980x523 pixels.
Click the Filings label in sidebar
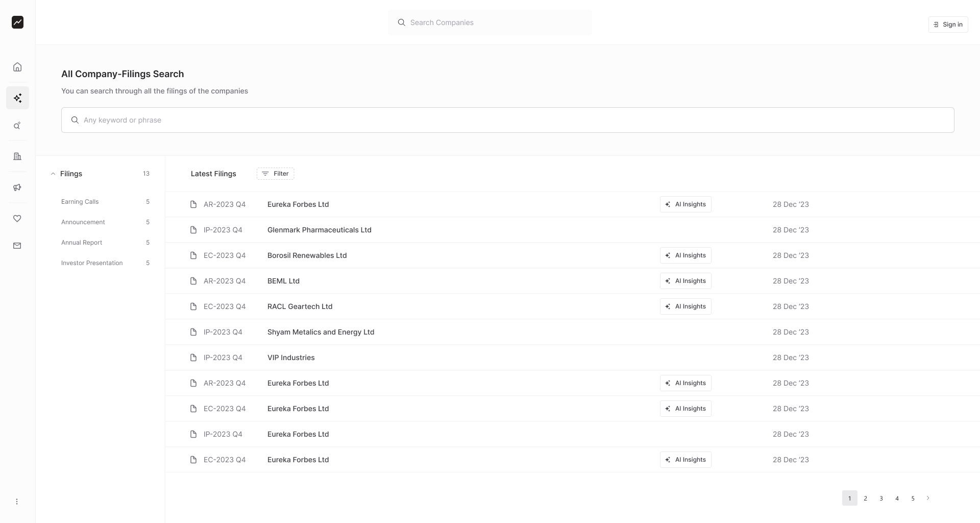(71, 174)
